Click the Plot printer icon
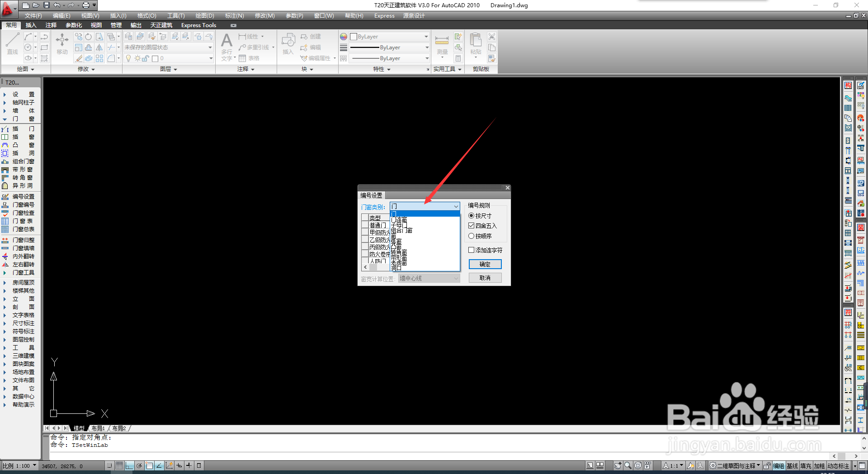 pos(86,5)
